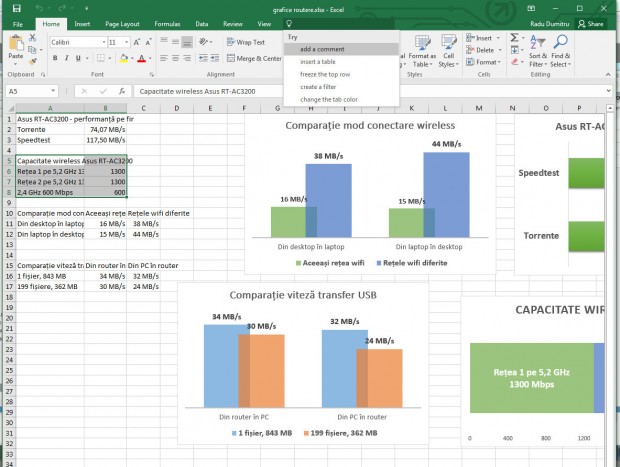Click the Select All corner triangle
The image size is (620, 467).
(x=10, y=108)
